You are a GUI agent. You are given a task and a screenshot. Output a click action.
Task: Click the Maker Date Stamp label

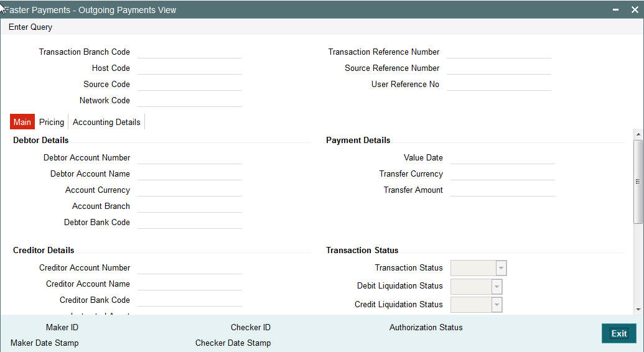point(45,343)
